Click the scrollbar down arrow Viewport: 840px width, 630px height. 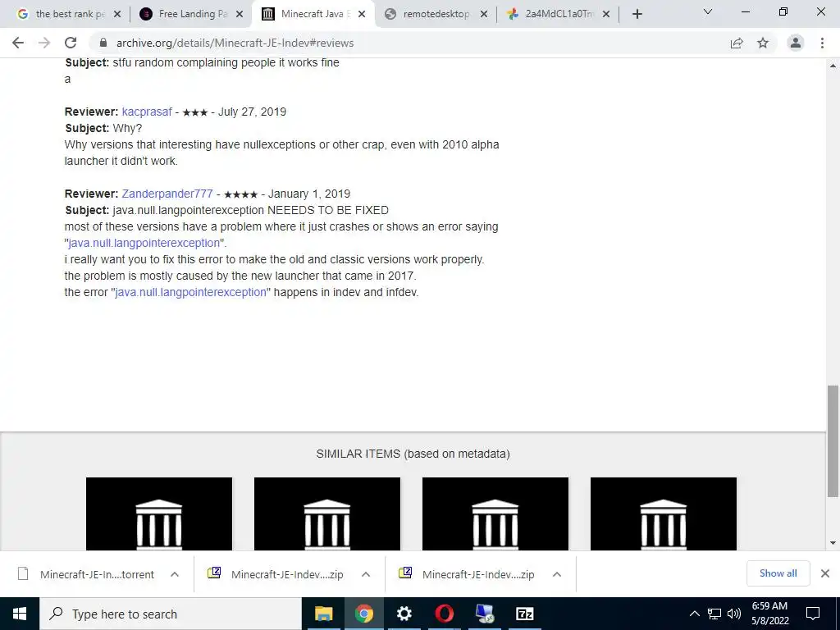click(x=833, y=543)
